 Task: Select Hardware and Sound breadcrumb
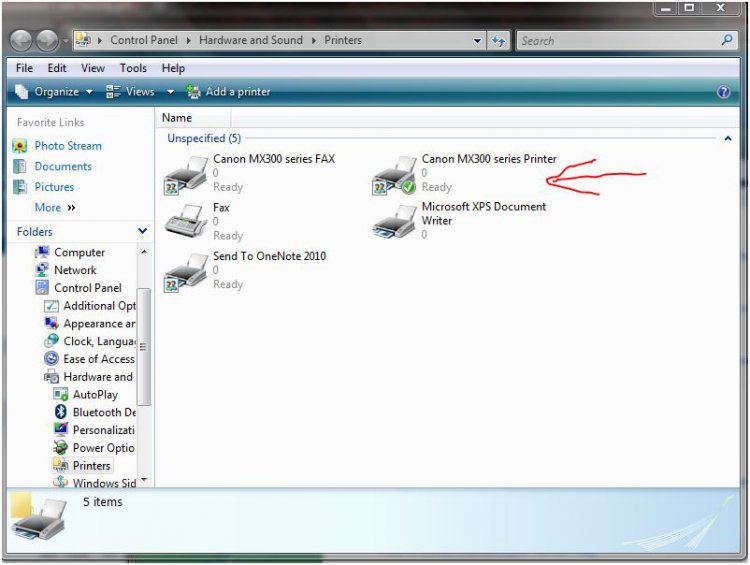251,40
